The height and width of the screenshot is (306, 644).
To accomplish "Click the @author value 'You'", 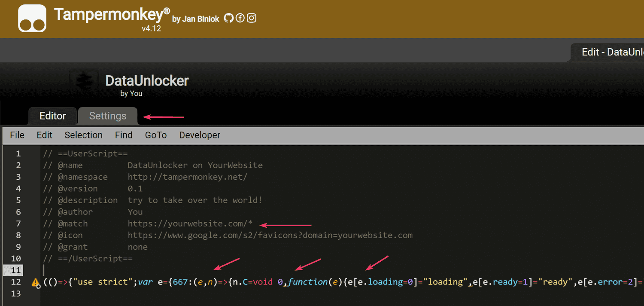I will [x=135, y=212].
